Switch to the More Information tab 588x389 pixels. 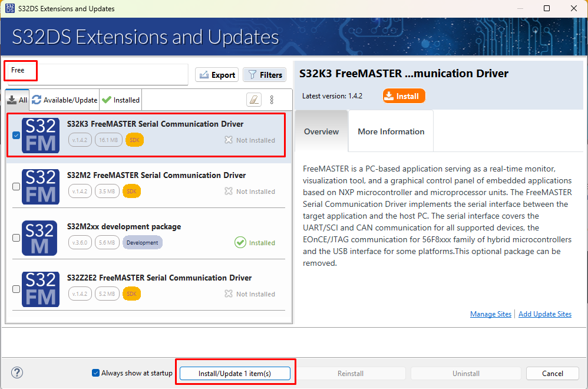390,131
